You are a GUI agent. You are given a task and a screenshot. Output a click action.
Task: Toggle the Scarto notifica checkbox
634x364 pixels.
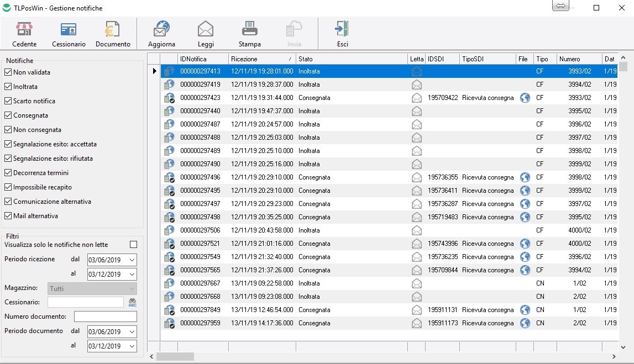pos(8,101)
